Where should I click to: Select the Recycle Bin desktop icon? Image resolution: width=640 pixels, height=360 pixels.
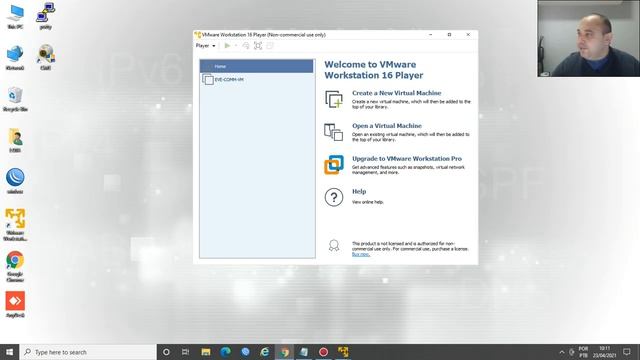pos(15,99)
